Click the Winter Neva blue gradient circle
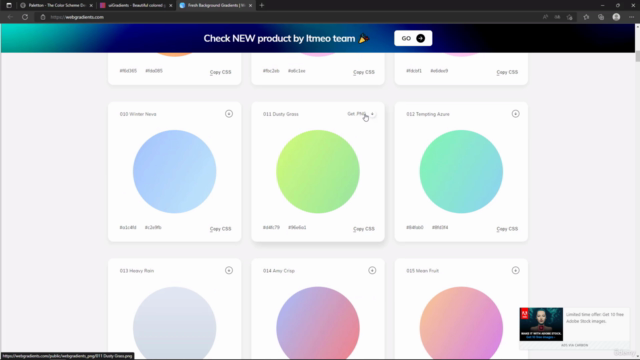The image size is (640, 360). point(174,171)
